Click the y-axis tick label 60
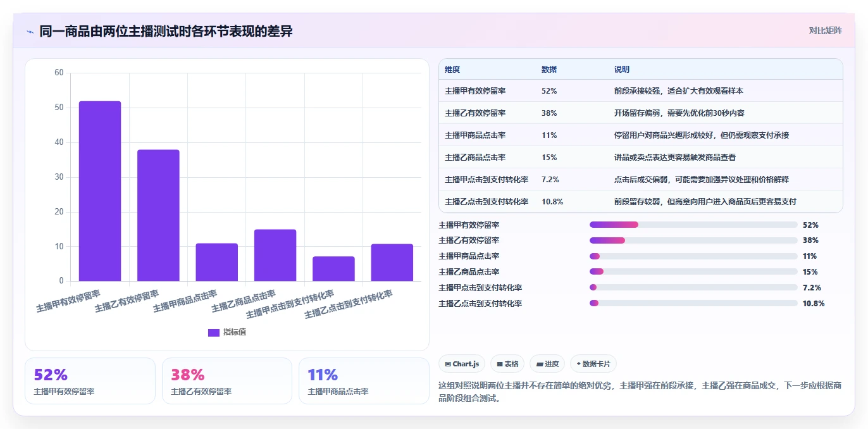Image resolution: width=868 pixels, height=429 pixels. [59, 73]
